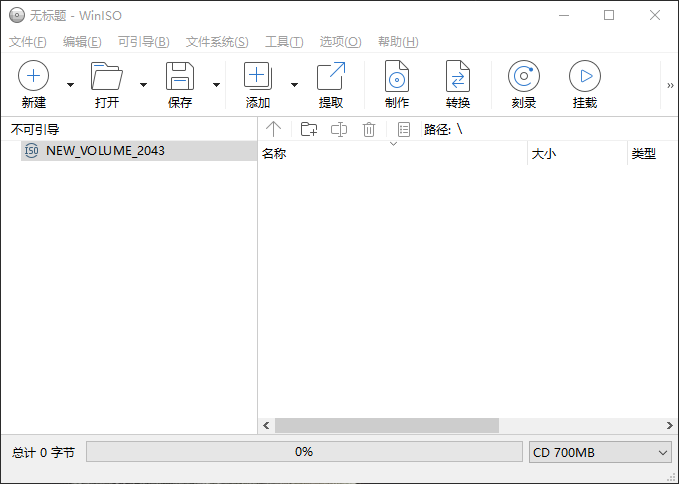Open the 可引导(B) menu
The width and height of the screenshot is (679, 484).
pyautogui.click(x=144, y=42)
